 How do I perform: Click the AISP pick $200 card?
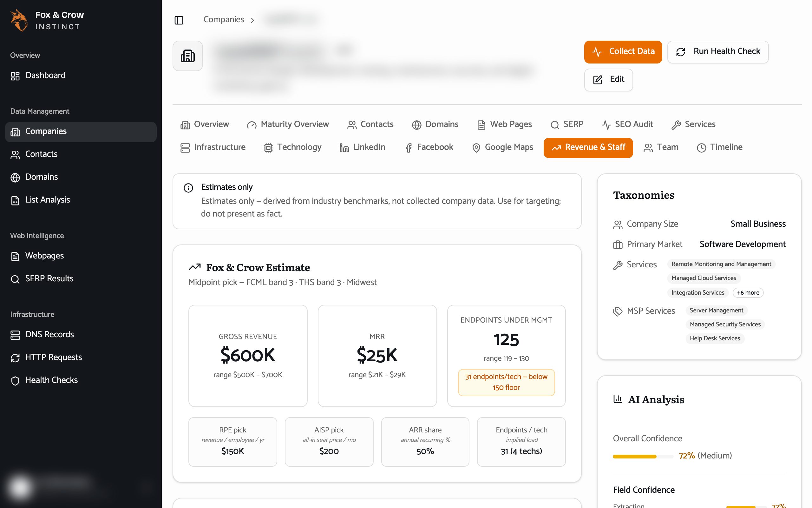click(x=329, y=442)
